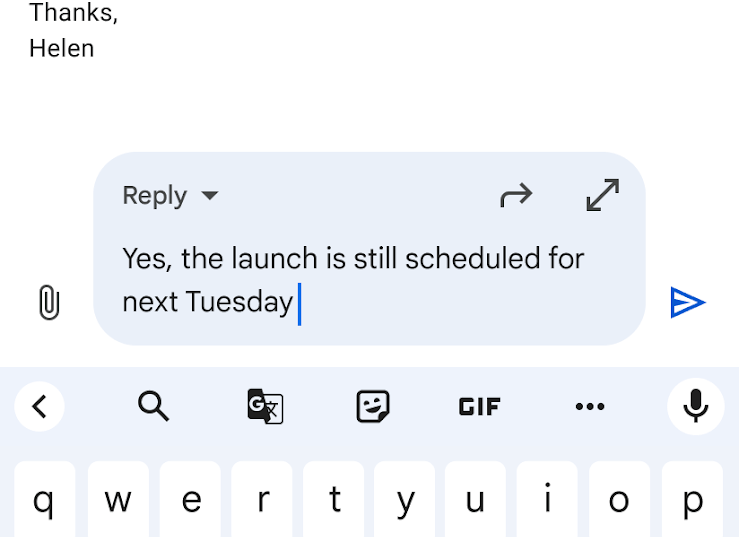The height and width of the screenshot is (537, 739).
Task: Open the sticker picker on the keyboard
Action: click(x=373, y=406)
